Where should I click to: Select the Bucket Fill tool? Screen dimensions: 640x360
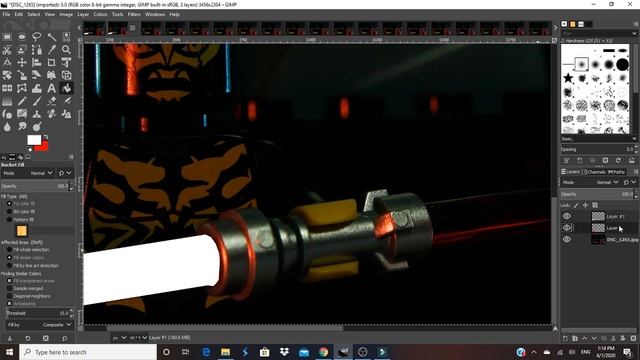[x=66, y=88]
